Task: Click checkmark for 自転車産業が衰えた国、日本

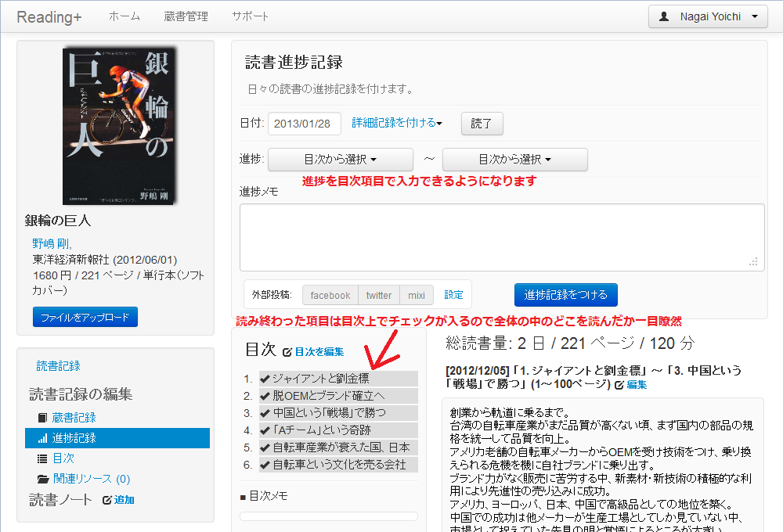Action: pos(265,448)
